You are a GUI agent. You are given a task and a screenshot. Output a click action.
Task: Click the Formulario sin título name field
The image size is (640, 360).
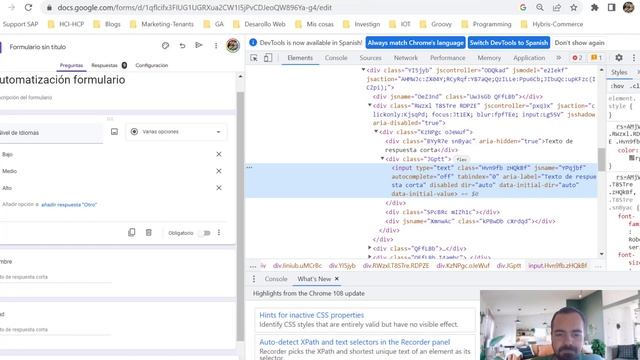pos(38,47)
